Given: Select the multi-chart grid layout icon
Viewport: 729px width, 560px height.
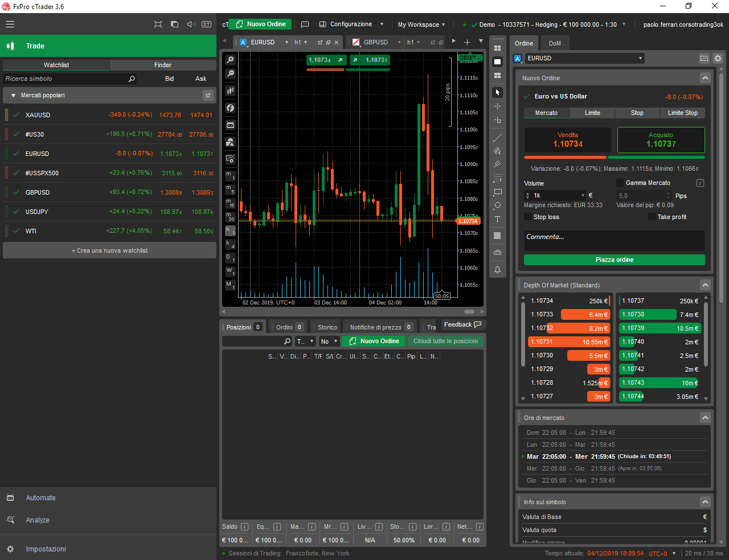Looking at the screenshot, I should pyautogui.click(x=497, y=48).
